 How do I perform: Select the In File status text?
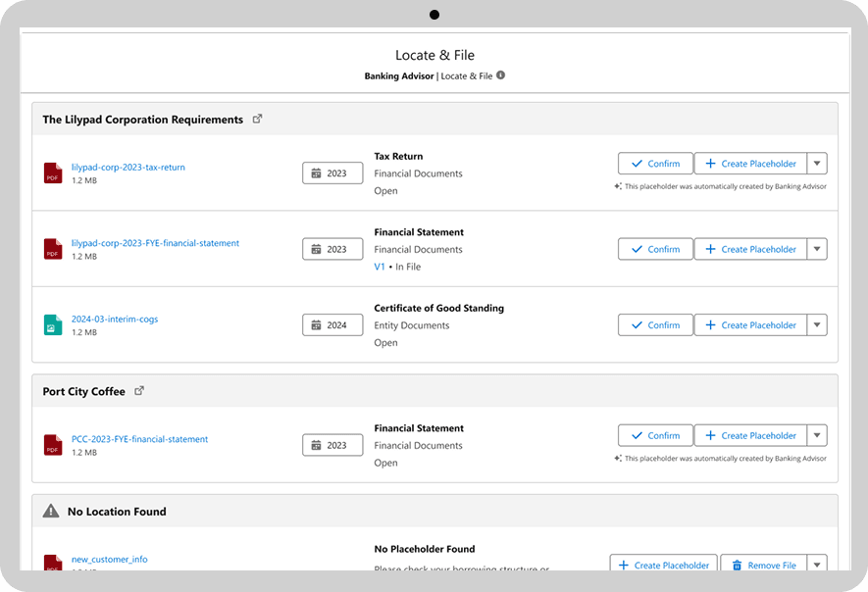click(408, 267)
